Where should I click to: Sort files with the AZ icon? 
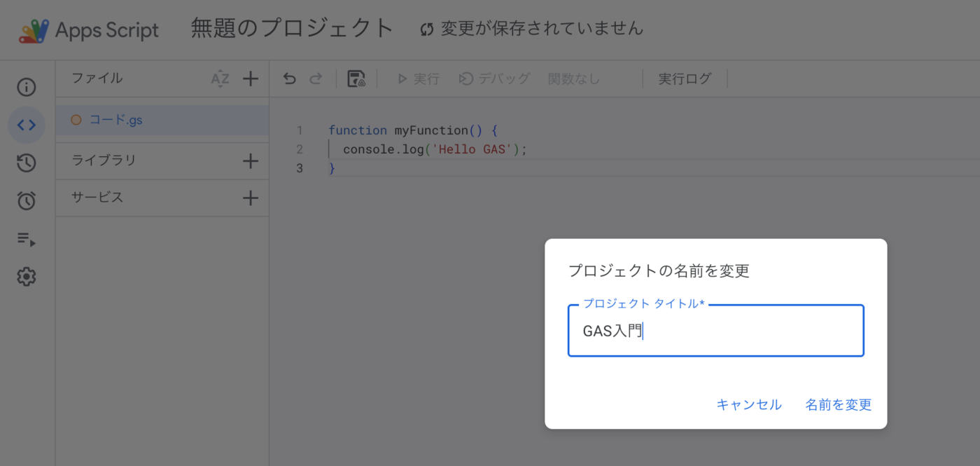click(220, 79)
